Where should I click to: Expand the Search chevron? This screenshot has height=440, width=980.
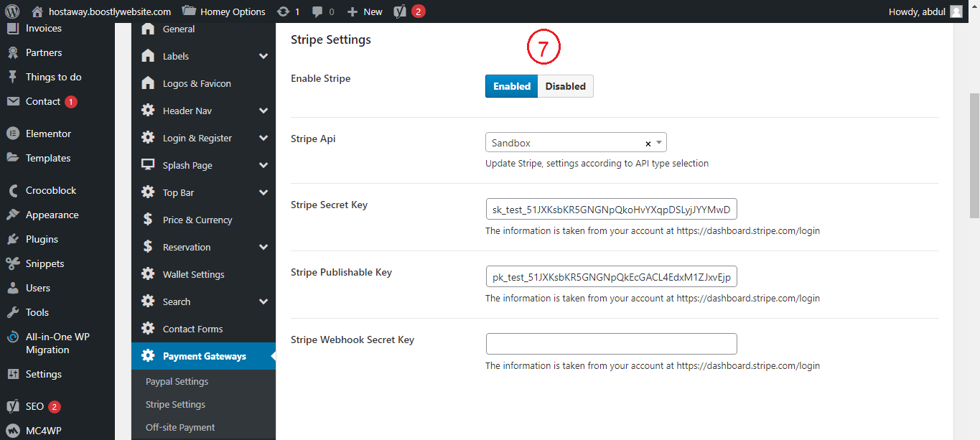pos(263,302)
